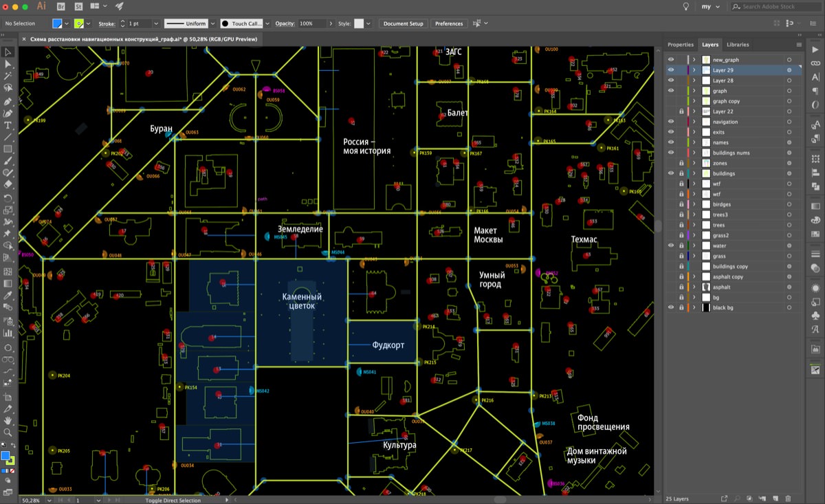Expand the Layer 29 contents chevron

click(694, 69)
